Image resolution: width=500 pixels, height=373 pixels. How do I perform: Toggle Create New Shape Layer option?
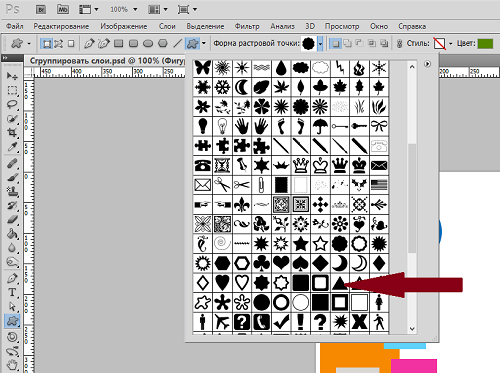(335, 43)
